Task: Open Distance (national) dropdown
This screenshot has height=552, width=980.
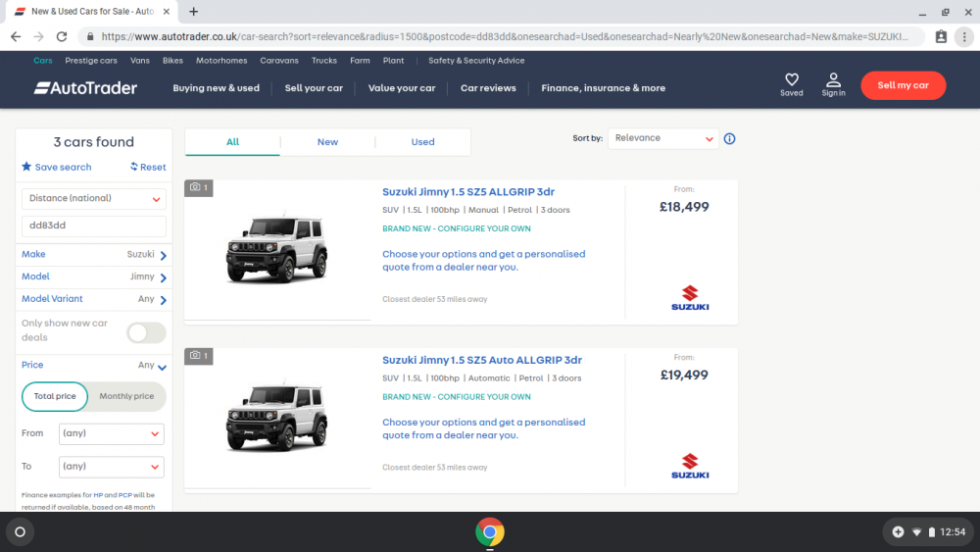Action: click(94, 199)
